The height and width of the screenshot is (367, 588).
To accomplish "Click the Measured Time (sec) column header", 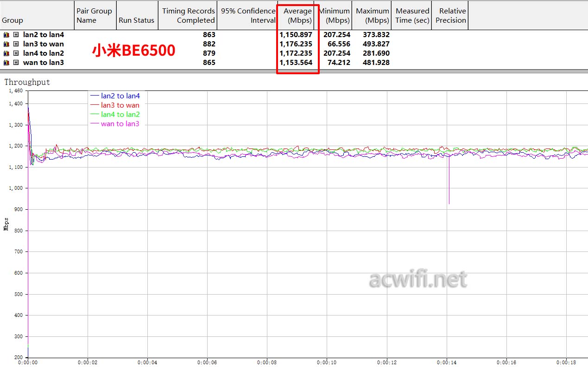I will point(412,15).
